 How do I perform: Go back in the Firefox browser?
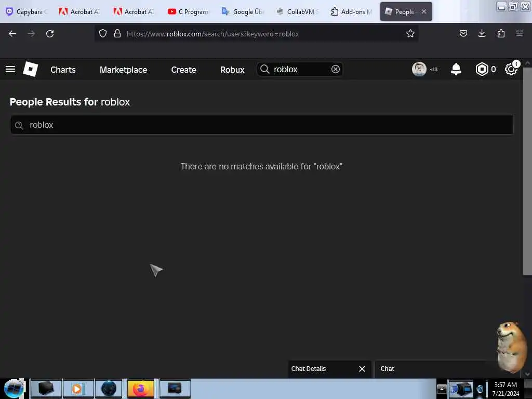[x=12, y=34]
